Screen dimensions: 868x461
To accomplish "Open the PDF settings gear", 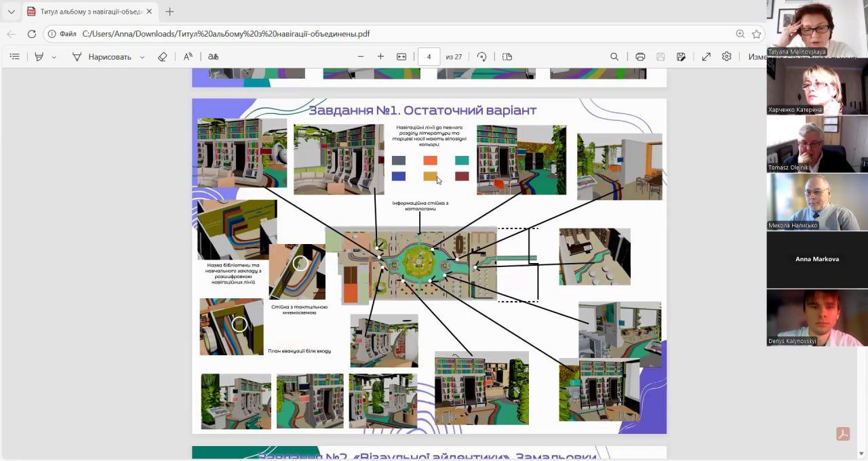I will point(726,57).
